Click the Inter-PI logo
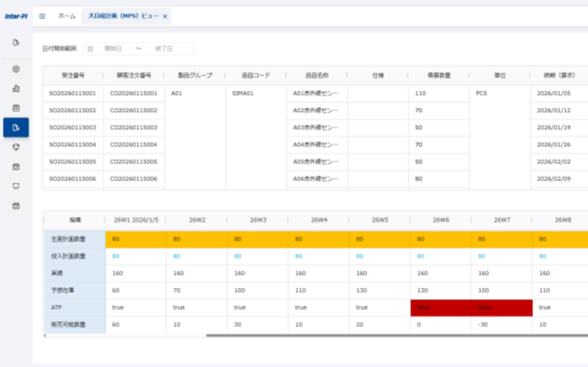Viewport: 588px width, 367px height. point(16,16)
